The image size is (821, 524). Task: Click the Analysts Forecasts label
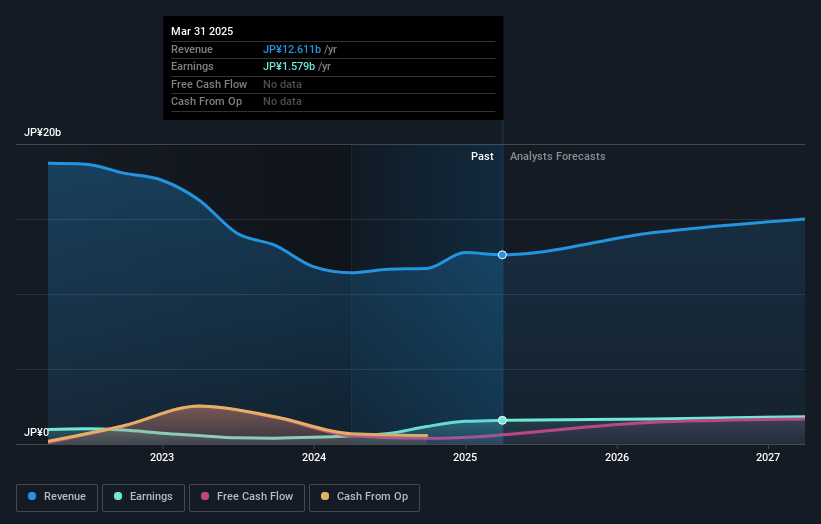click(x=558, y=157)
